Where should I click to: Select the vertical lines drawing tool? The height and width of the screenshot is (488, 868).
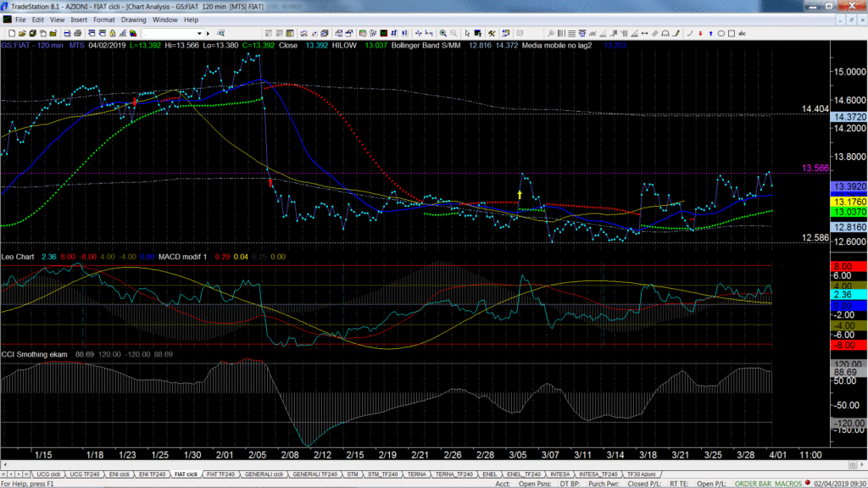point(561,33)
